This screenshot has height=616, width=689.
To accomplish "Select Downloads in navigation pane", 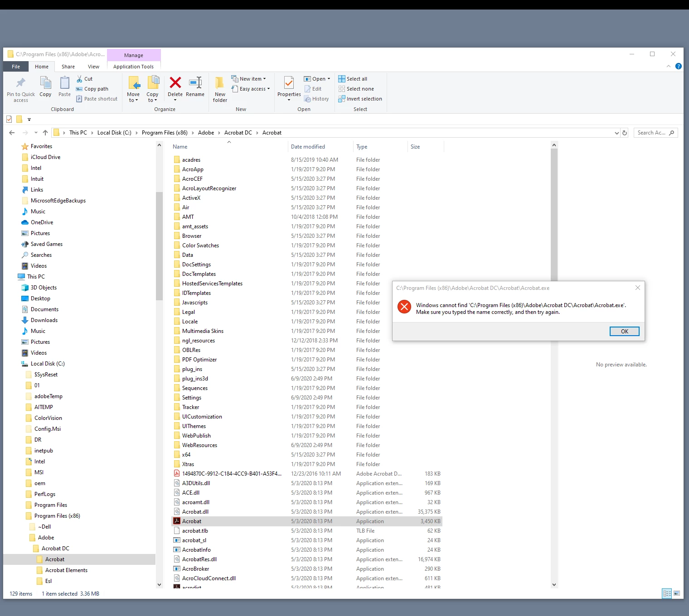I will [x=44, y=320].
